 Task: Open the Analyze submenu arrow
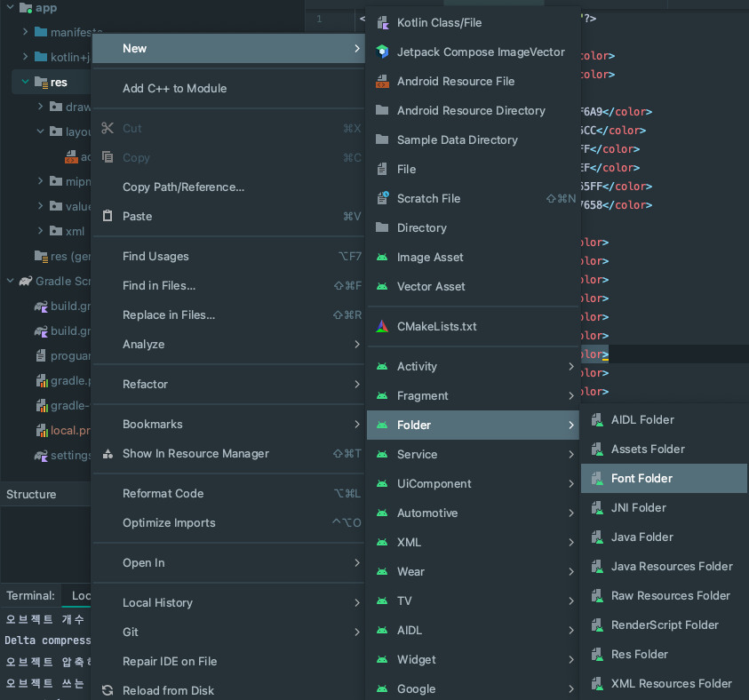(x=357, y=345)
